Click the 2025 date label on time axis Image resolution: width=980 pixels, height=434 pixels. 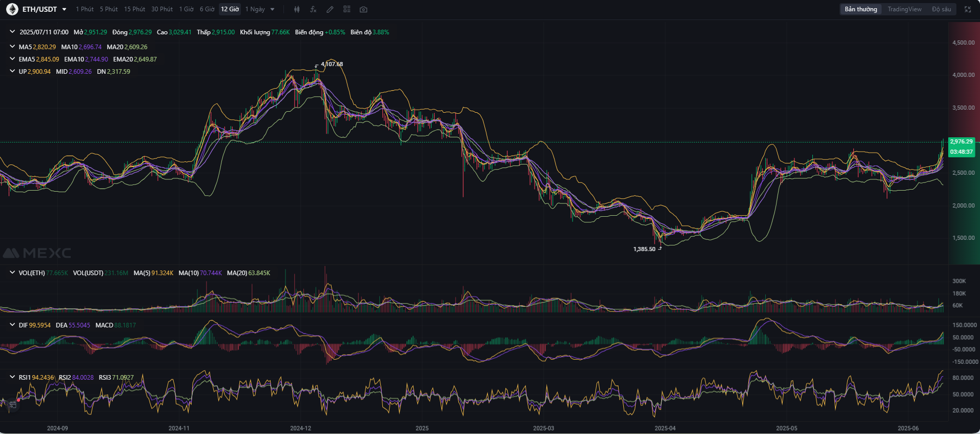pyautogui.click(x=422, y=428)
